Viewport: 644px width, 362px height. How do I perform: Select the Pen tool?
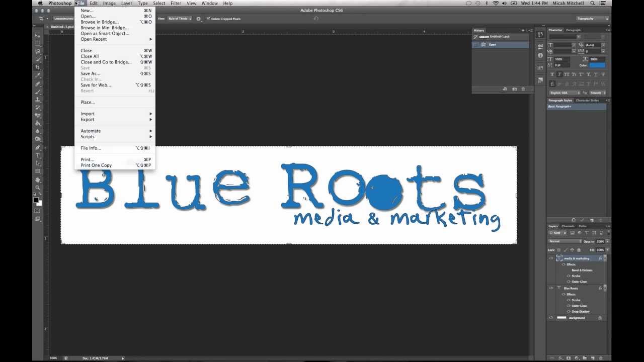tap(38, 147)
